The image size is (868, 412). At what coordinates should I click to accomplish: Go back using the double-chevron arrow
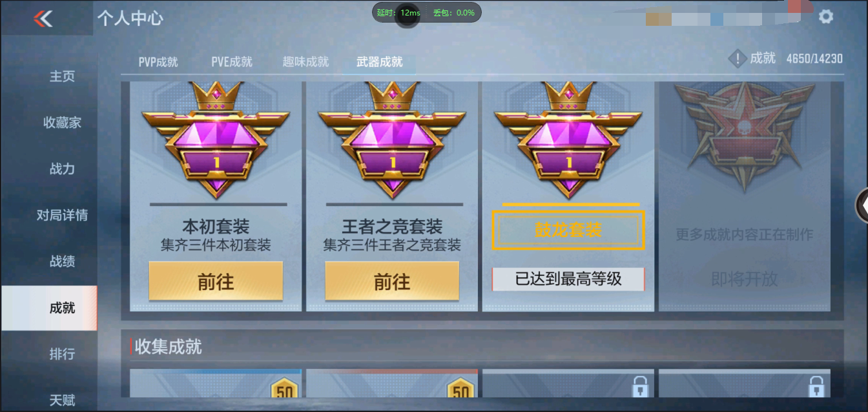point(43,19)
